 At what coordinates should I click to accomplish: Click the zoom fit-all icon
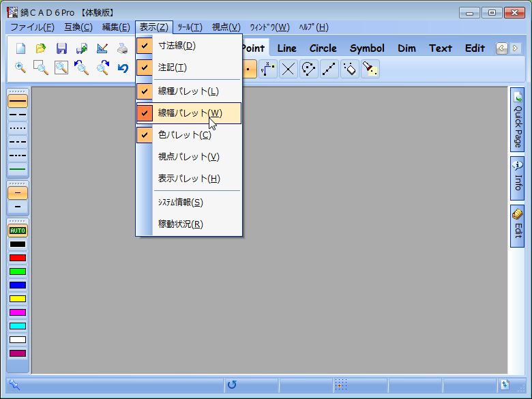(x=61, y=68)
